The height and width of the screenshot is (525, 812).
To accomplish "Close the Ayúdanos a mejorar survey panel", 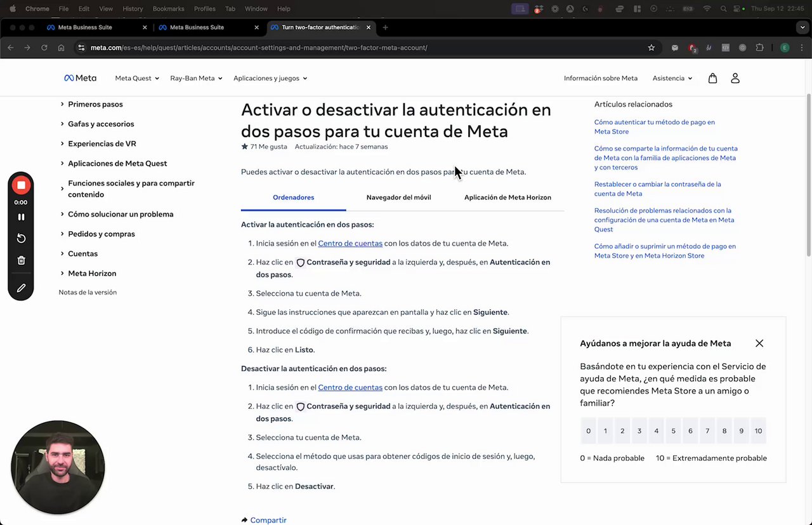I will (x=759, y=343).
